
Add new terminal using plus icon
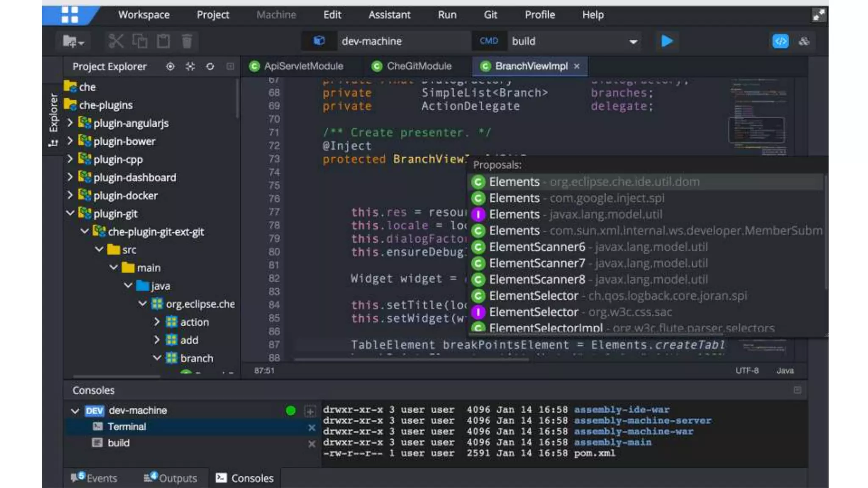[x=310, y=411]
